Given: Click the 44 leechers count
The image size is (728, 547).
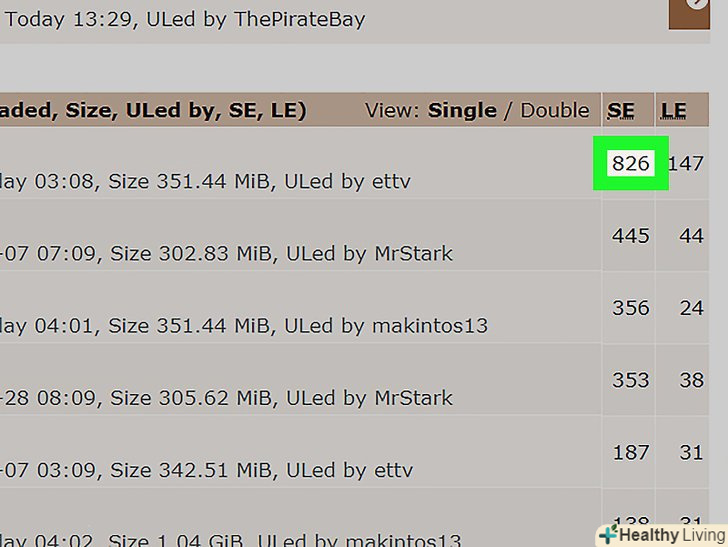Looking at the screenshot, I should [x=691, y=236].
